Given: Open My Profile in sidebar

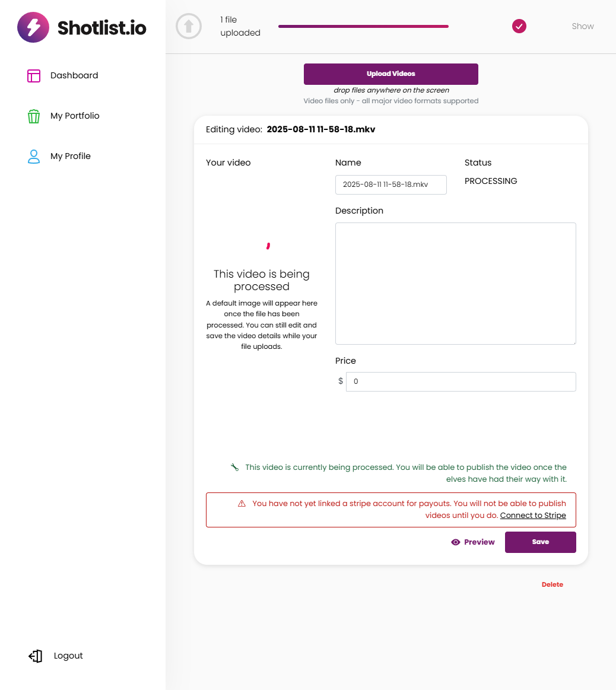Looking at the screenshot, I should pyautogui.click(x=71, y=156).
